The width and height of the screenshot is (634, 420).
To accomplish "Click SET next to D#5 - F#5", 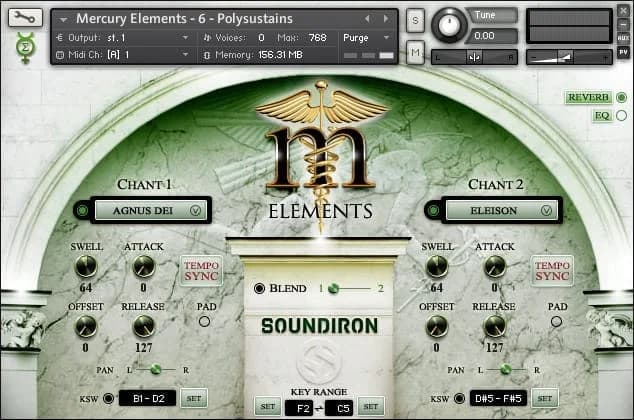I will (x=545, y=399).
